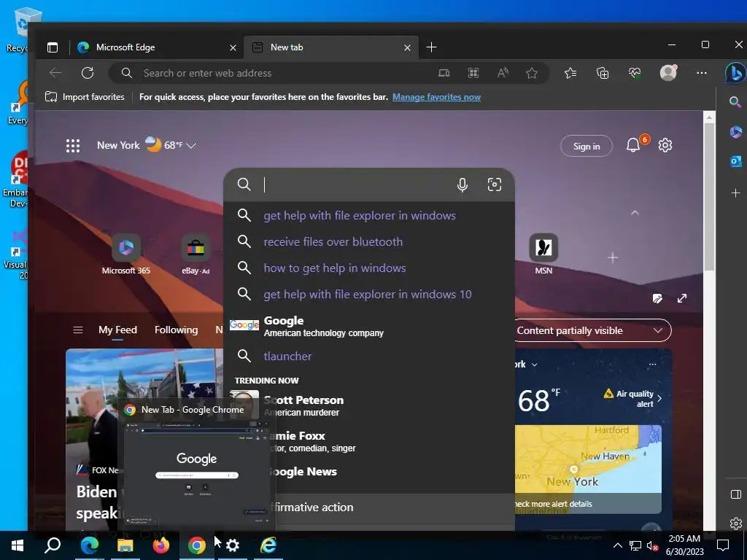The height and width of the screenshot is (560, 747).
Task: Click Manage favorites now link
Action: [436, 97]
